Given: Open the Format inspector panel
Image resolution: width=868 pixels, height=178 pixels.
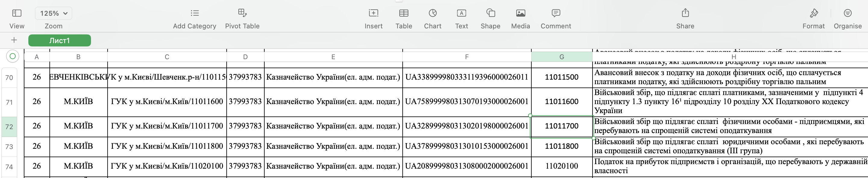Looking at the screenshot, I should tap(813, 14).
